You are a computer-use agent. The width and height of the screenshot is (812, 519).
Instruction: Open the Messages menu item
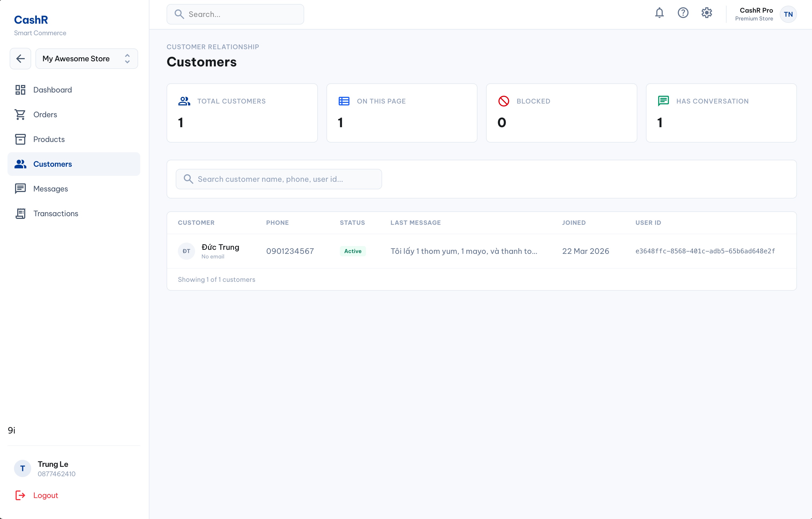[x=51, y=189]
